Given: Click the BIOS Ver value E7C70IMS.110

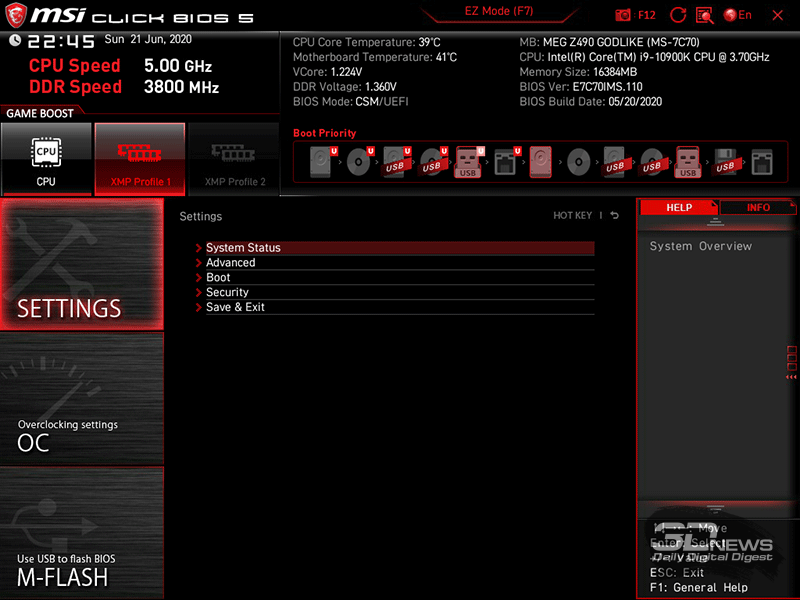Looking at the screenshot, I should tap(607, 87).
